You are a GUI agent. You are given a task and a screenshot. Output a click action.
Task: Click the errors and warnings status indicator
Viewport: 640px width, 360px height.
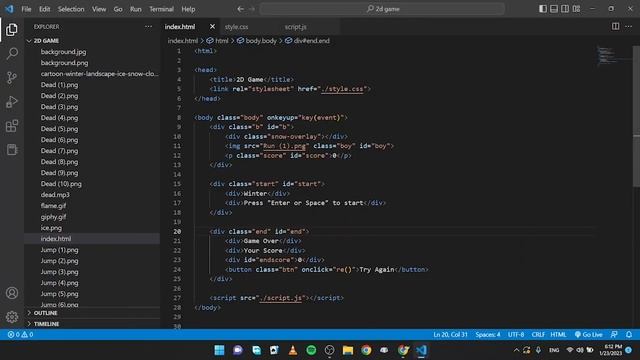click(20, 334)
